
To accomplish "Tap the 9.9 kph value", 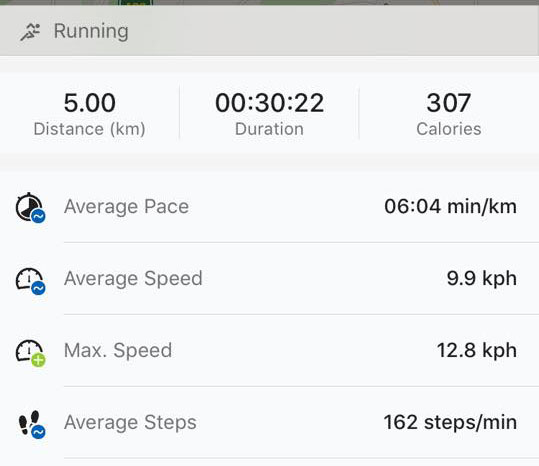I will 482,278.
